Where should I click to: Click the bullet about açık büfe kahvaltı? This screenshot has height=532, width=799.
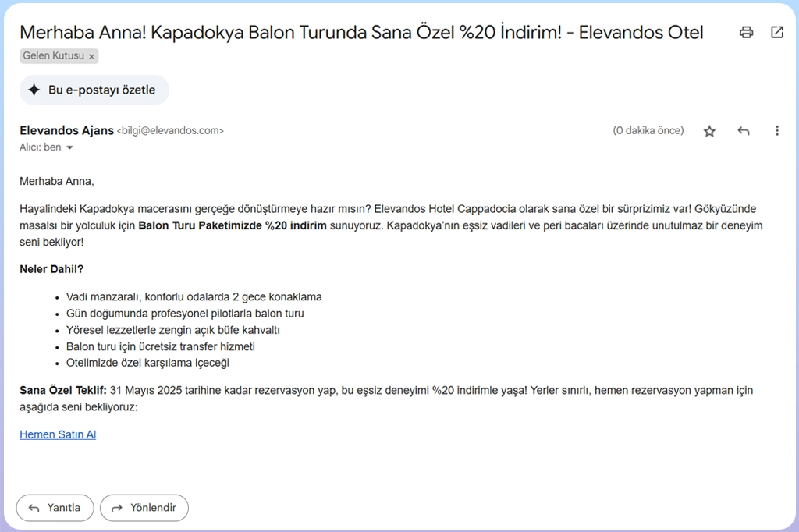tap(172, 330)
